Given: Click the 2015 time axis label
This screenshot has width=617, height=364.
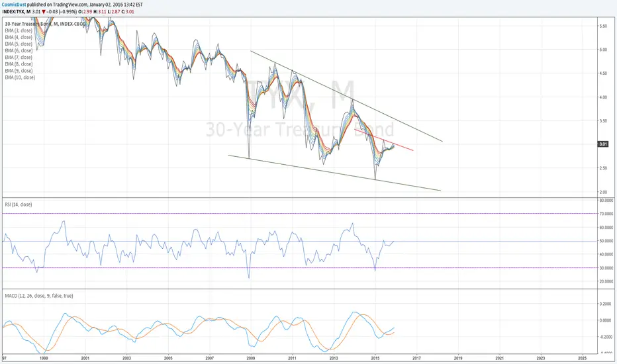Looking at the screenshot, I should [x=375, y=358].
